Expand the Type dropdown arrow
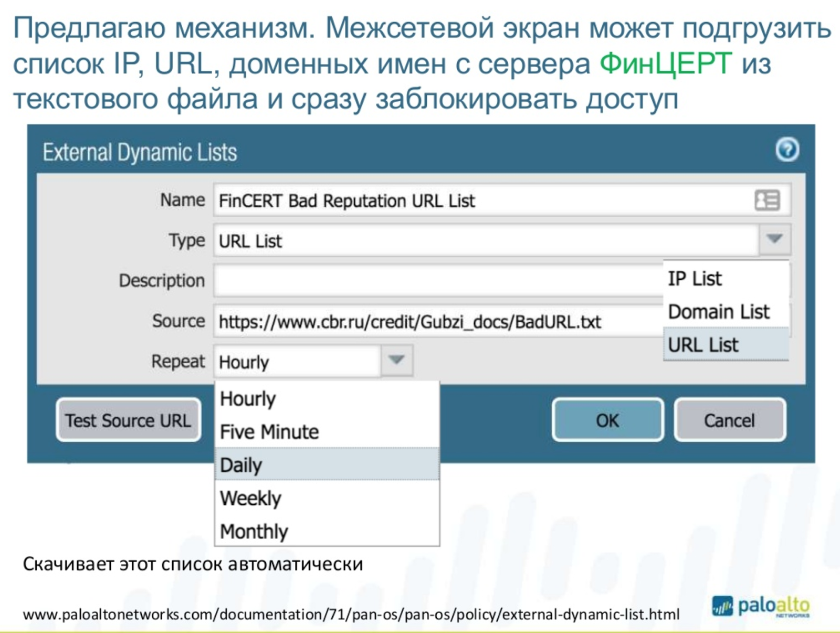Viewport: 840px width, 633px height. click(x=774, y=239)
